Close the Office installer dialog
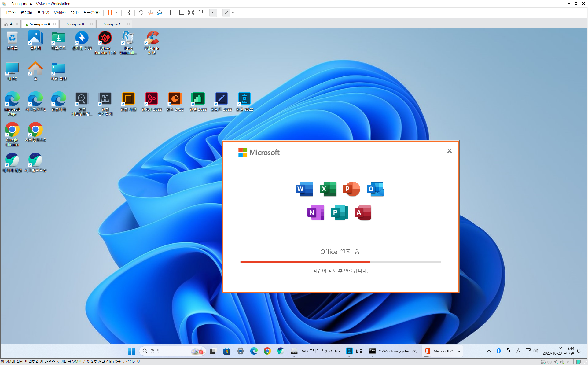This screenshot has width=588, height=365. click(x=449, y=151)
